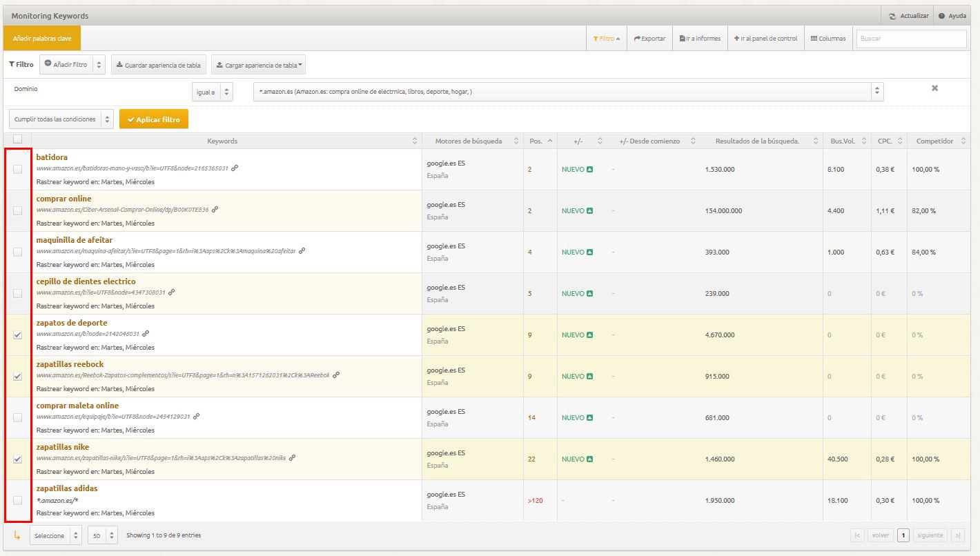Open link icon next to comprar online URL

coord(215,209)
